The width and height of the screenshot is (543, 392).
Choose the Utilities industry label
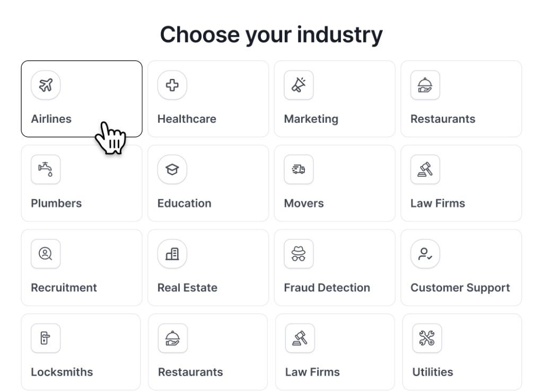click(433, 372)
